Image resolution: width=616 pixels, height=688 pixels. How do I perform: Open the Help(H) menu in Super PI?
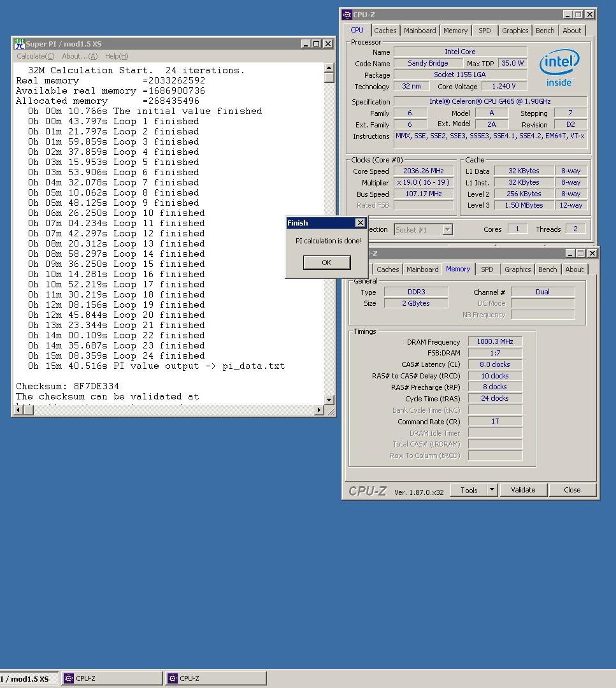pos(117,56)
